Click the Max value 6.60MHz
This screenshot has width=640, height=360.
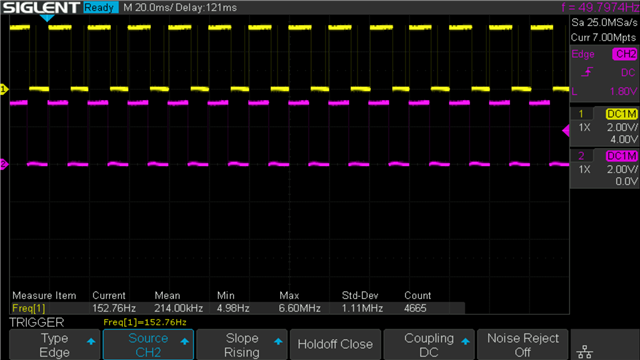pos(299,308)
